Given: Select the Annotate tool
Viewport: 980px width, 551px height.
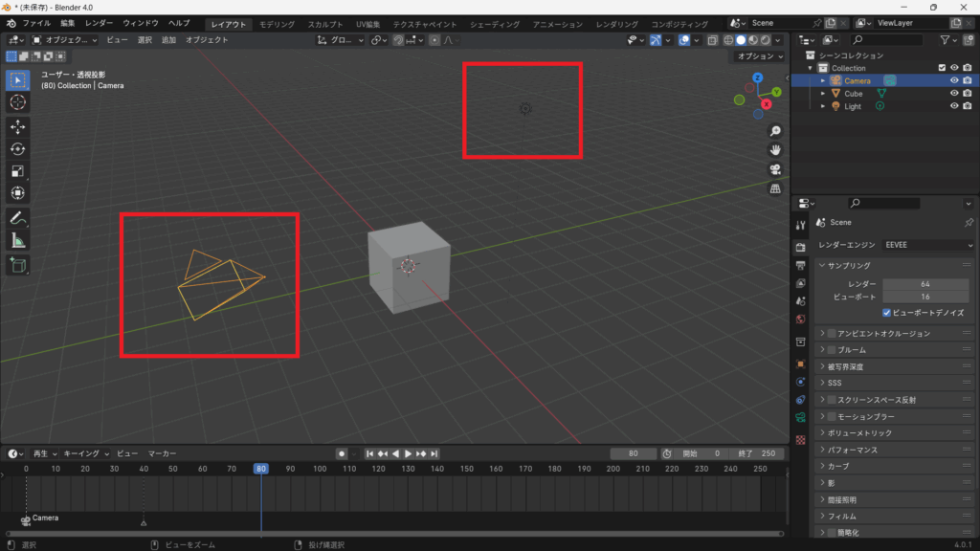Looking at the screenshot, I should 17,217.
